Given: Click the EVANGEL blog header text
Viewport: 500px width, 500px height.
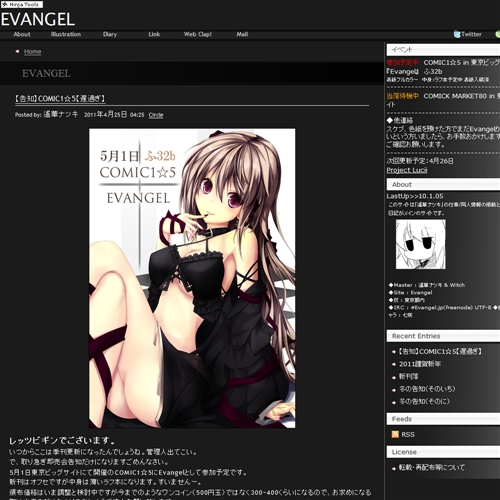Looking at the screenshot, I should coord(46,73).
